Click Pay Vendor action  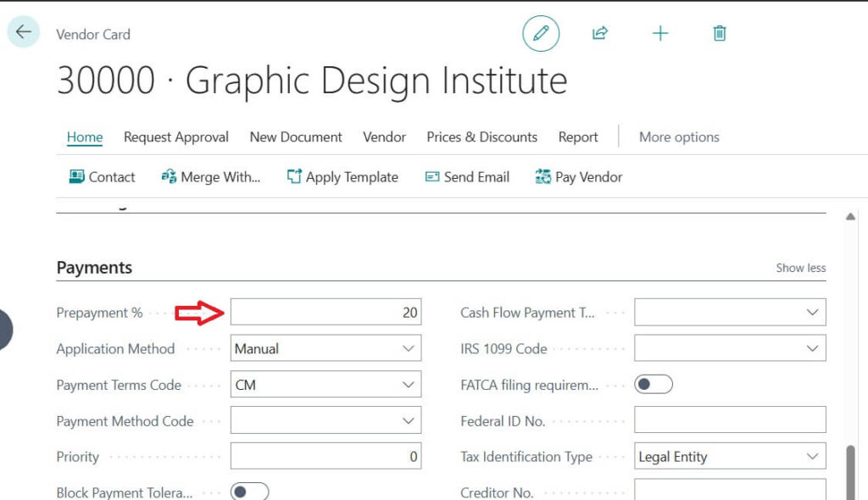579,177
